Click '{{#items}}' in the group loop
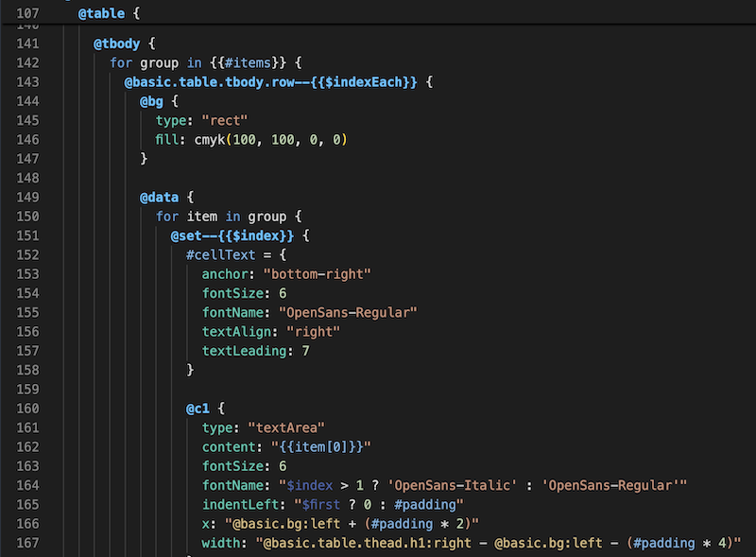Viewport: 756px width, 557px height. pyautogui.click(x=248, y=62)
